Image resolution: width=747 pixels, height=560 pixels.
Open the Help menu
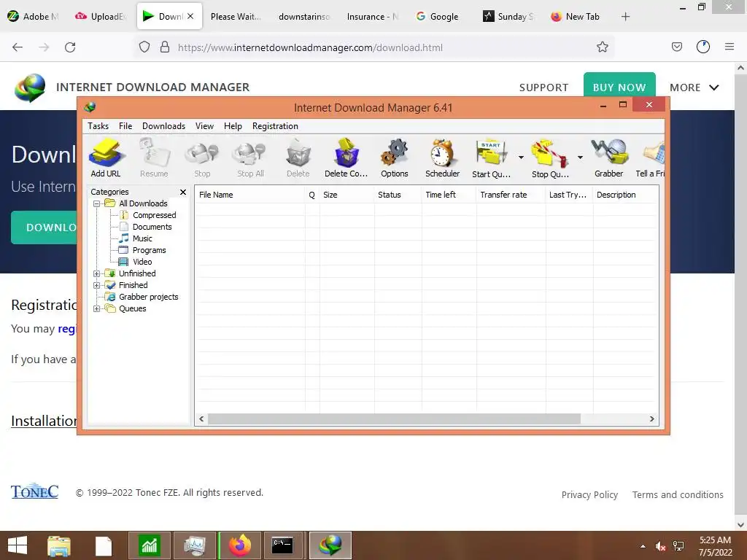(x=233, y=126)
